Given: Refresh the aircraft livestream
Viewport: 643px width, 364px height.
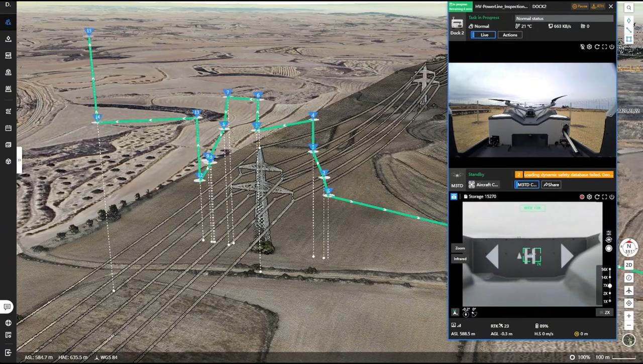Looking at the screenshot, I should pyautogui.click(x=597, y=197).
